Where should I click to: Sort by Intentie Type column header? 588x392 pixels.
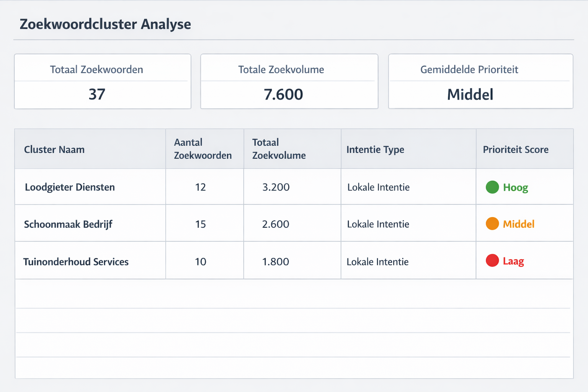pos(375,150)
